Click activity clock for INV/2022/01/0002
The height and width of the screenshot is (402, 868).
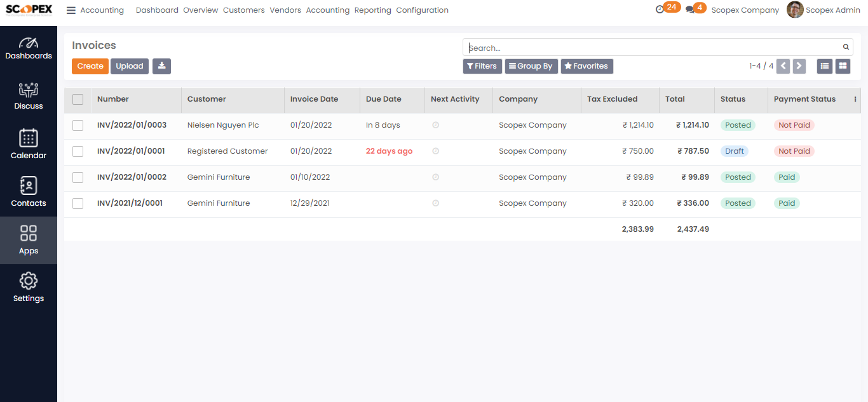435,177
